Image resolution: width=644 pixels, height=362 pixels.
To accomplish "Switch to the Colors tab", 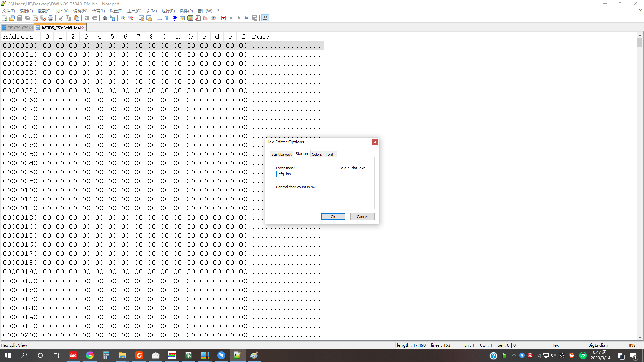I will pos(317,154).
